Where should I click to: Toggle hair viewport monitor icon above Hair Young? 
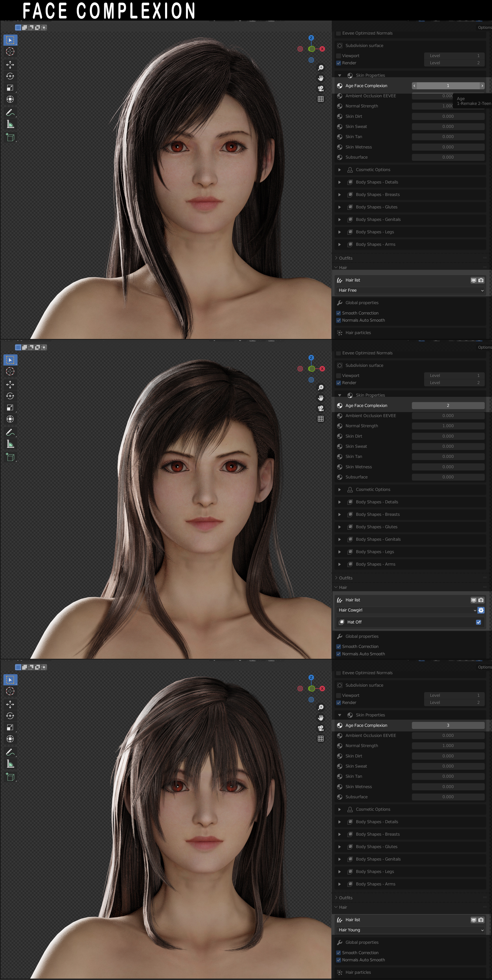[x=474, y=920]
